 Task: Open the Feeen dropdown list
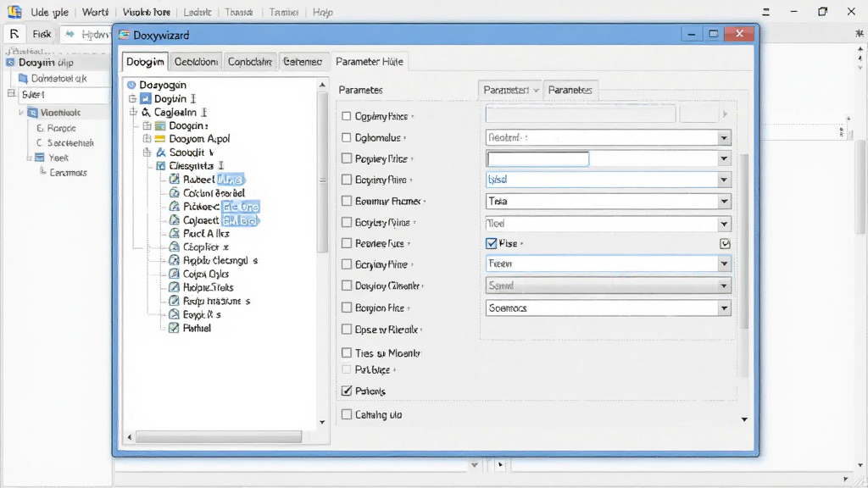pos(724,264)
